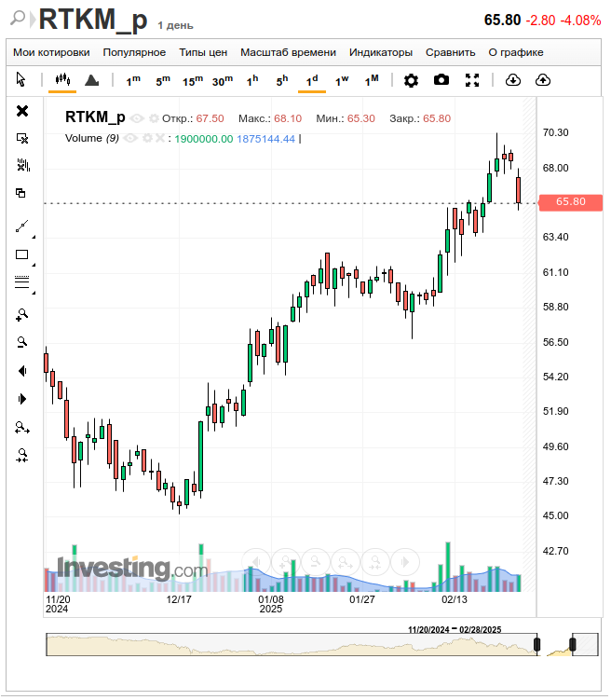Remove the Volume indicator with the X
611x700 pixels.
point(159,138)
